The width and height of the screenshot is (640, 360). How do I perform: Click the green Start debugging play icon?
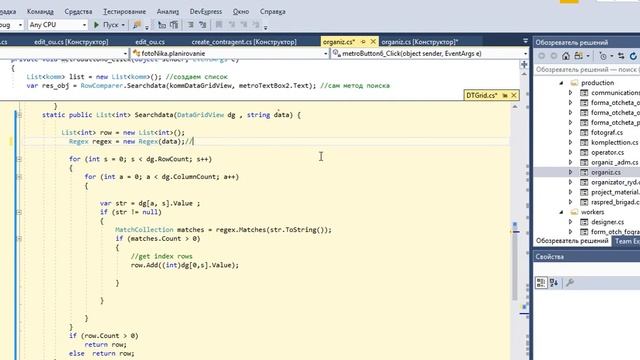[96, 25]
